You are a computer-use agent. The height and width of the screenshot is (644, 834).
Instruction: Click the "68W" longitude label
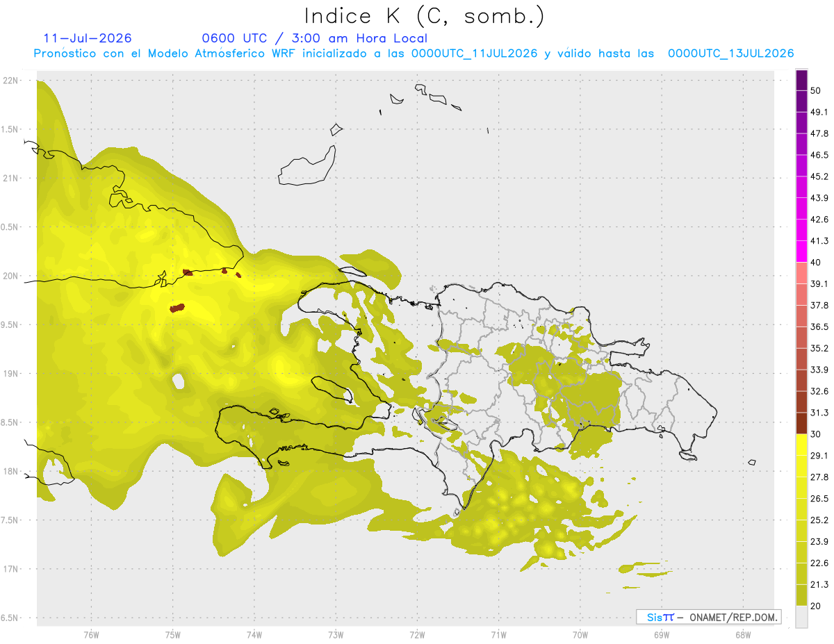(743, 635)
